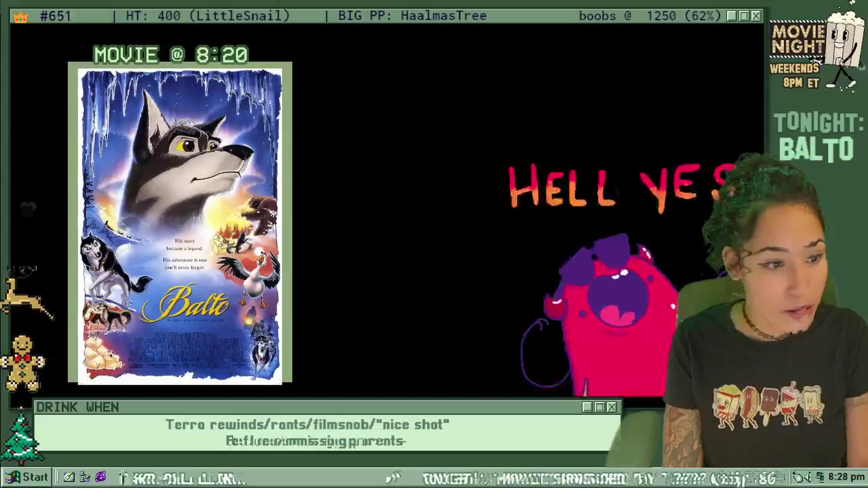Click the '#651' counter text
Screen dimensions: 868x488
(x=56, y=16)
